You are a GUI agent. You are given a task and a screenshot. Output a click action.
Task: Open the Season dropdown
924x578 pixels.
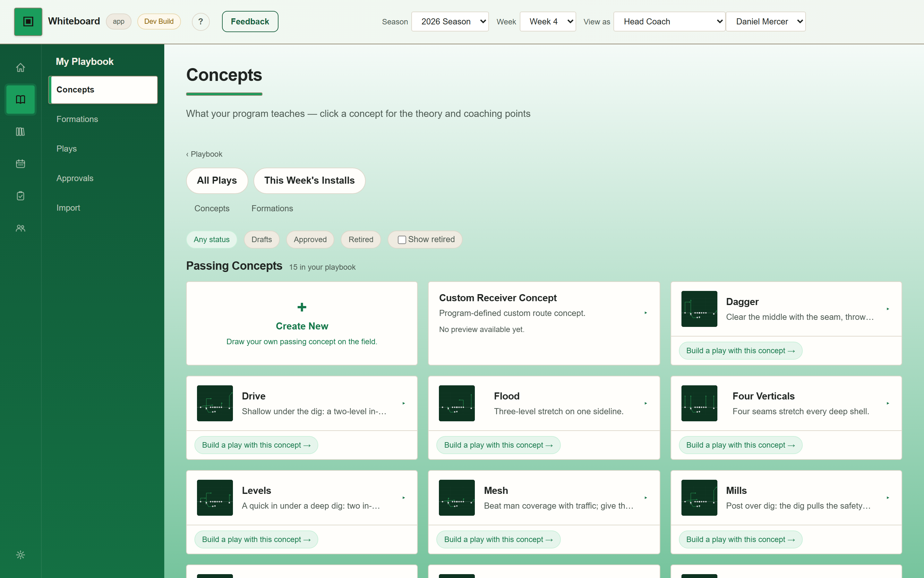click(x=450, y=22)
